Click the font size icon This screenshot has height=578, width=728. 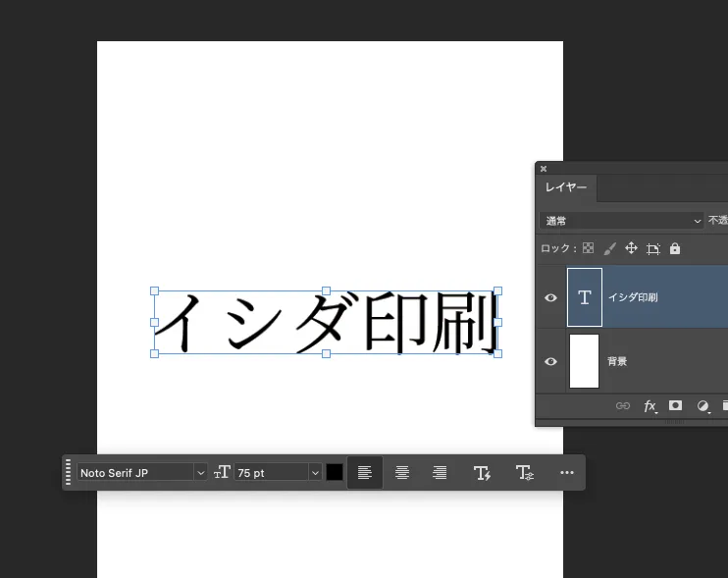(222, 473)
